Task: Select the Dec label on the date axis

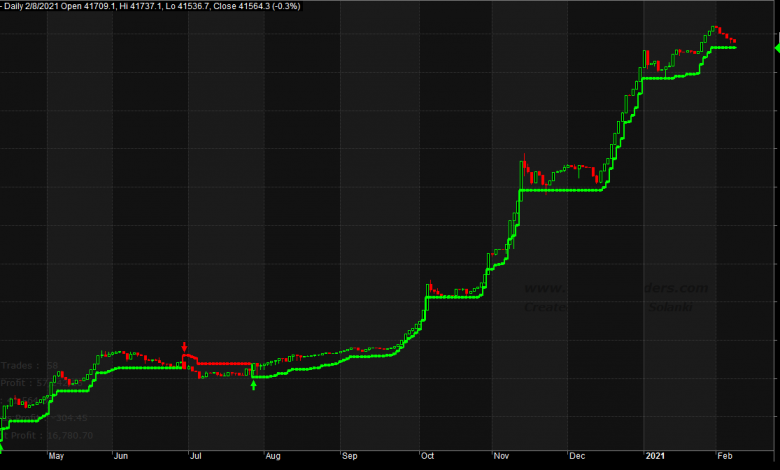Action: [575, 457]
